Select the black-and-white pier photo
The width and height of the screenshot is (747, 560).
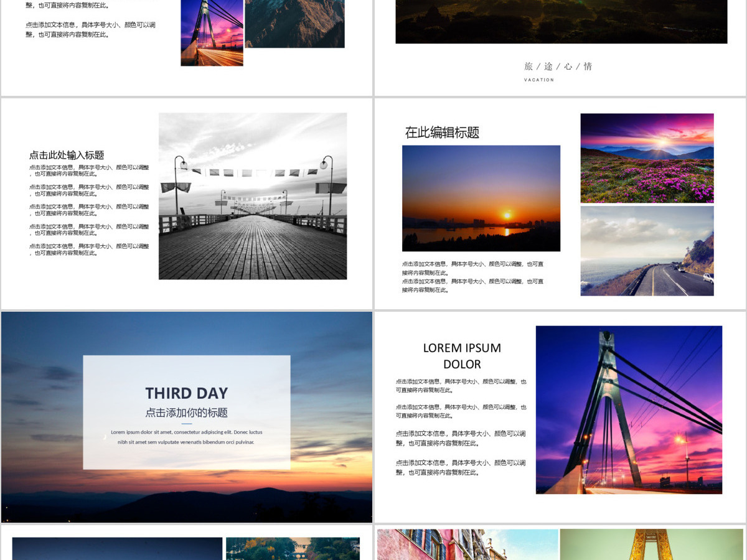(x=253, y=196)
